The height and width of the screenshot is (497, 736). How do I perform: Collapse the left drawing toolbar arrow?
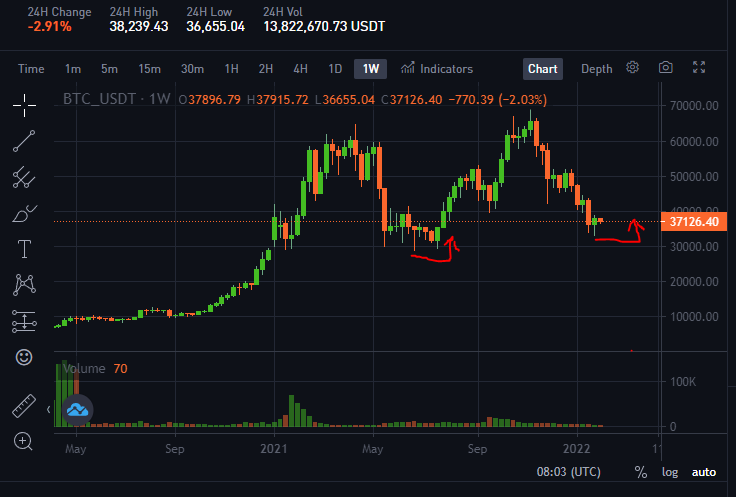[x=48, y=410]
